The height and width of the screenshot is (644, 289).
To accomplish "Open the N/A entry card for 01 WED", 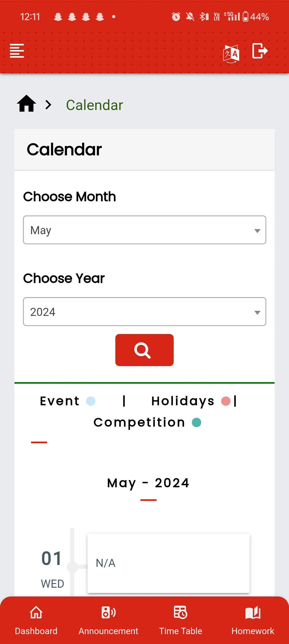I will [169, 563].
